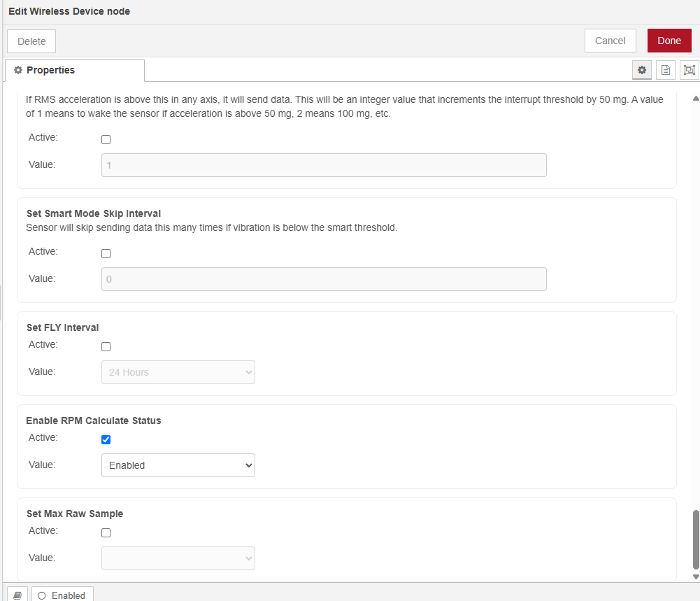Open the node description document icon
The width and height of the screenshot is (700, 601).
[665, 70]
